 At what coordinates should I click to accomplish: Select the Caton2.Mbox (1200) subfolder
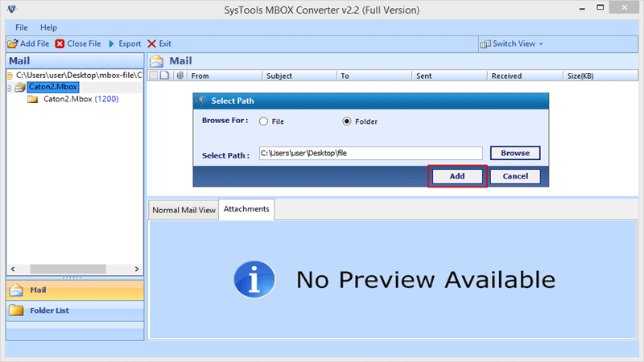coord(81,99)
